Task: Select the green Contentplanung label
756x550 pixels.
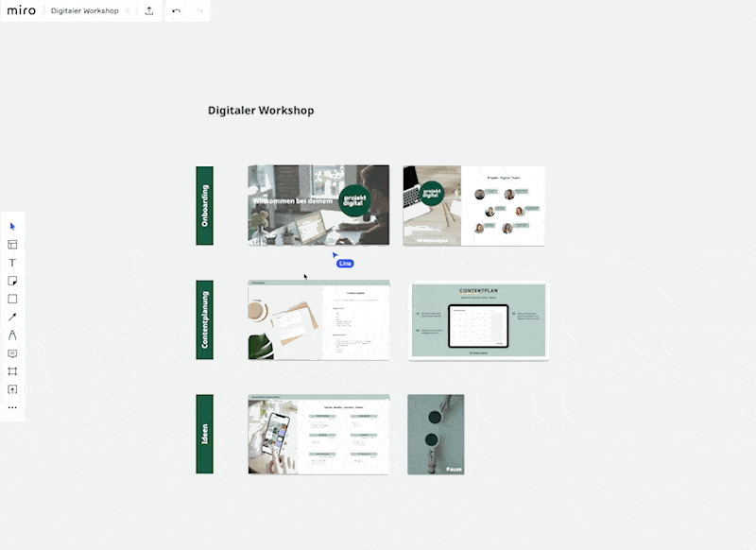Action: coord(204,319)
